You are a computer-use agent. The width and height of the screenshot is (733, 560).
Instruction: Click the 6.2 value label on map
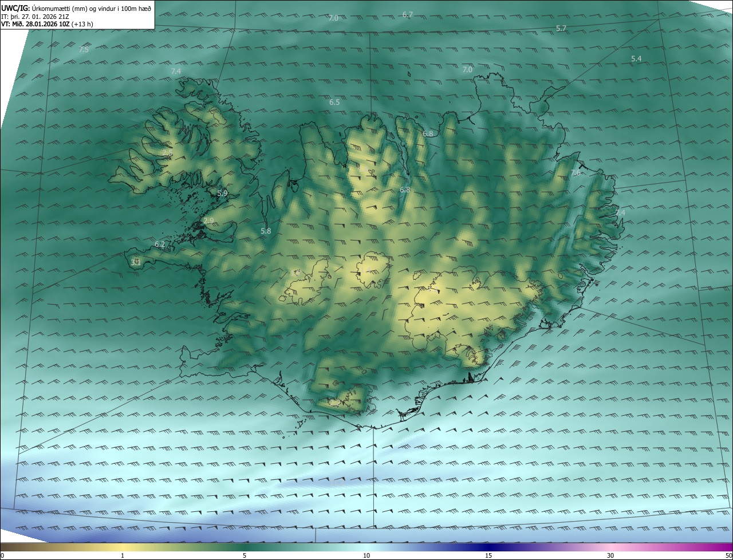click(x=160, y=244)
